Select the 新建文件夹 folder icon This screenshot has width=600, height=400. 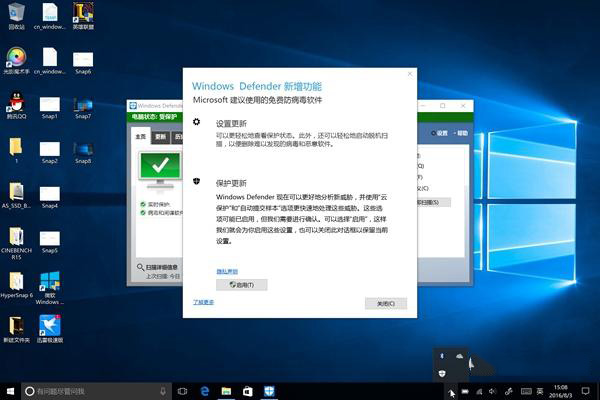tap(16, 330)
